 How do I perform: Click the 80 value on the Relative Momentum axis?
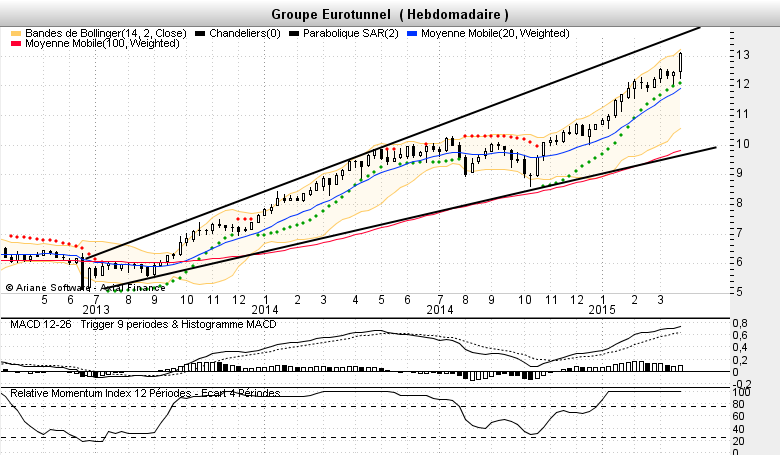pyautogui.click(x=739, y=405)
